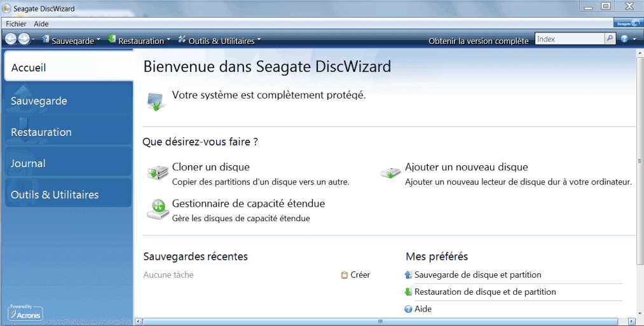Viewport: 644px width, 326px height.
Task: Select the Journal sidebar tab
Action: point(69,162)
